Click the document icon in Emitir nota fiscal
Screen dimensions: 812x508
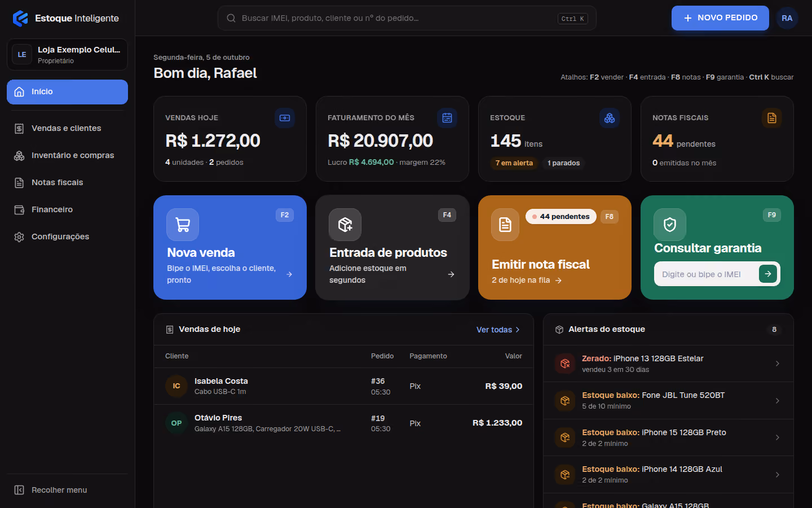[505, 225]
